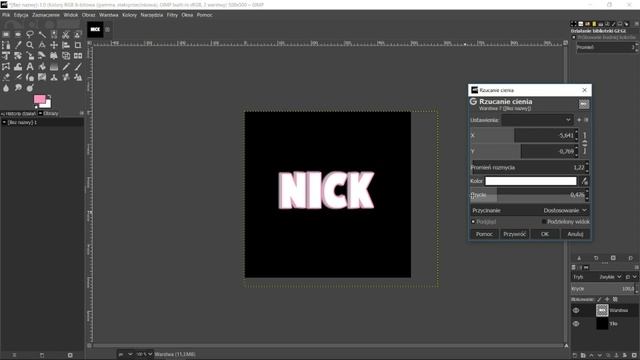
Task: Select the Align tool
Action: pyautogui.click(x=66, y=45)
